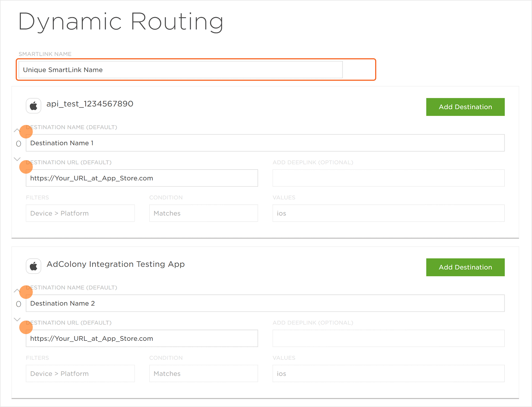Focus the Destination Name 1 input

(265, 143)
